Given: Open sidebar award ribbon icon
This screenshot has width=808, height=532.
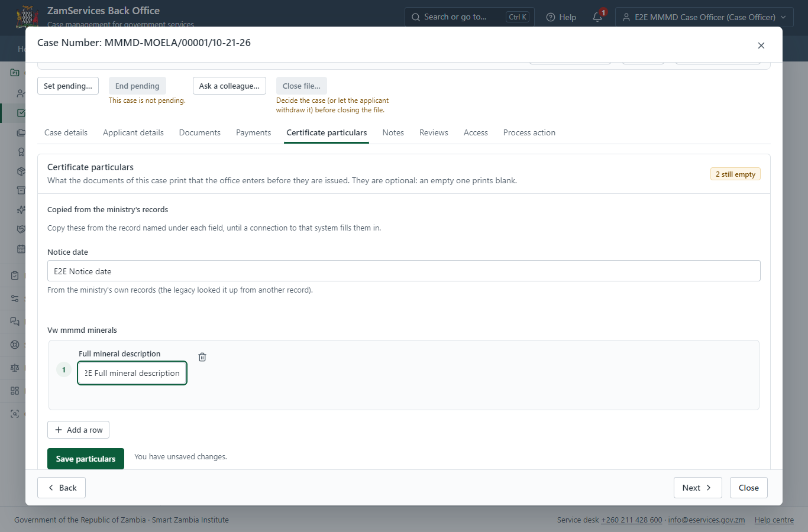Looking at the screenshot, I should pyautogui.click(x=21, y=152).
